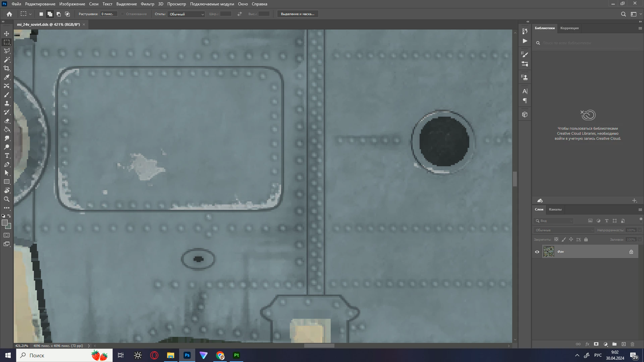Switch to the Каналы tab
The image size is (644, 362).
tap(555, 209)
